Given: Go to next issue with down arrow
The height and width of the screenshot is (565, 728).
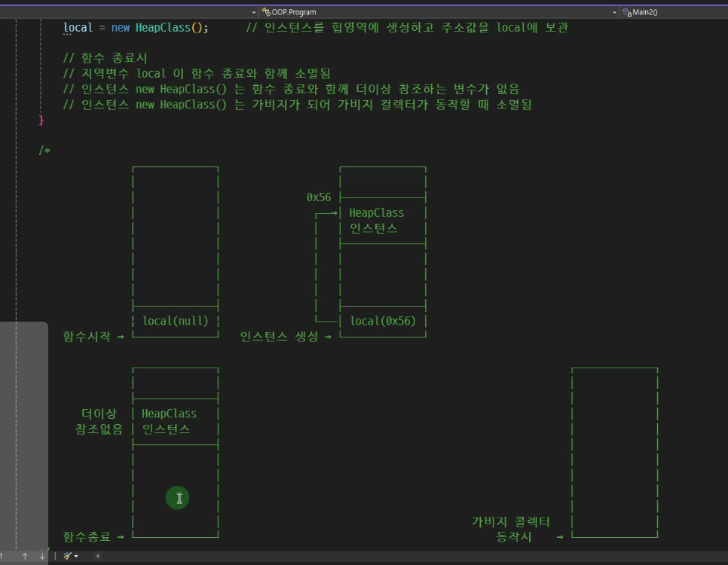Looking at the screenshot, I should [x=42, y=556].
